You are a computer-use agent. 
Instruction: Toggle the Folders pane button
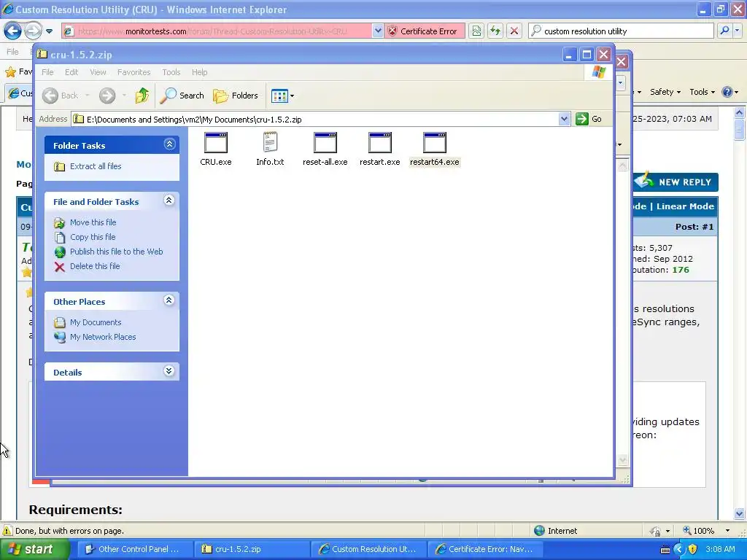pyautogui.click(x=236, y=96)
